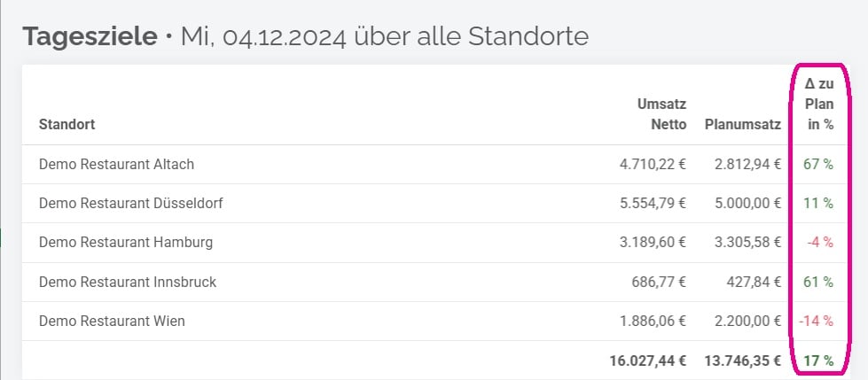The image size is (868, 380).
Task: Click the Tagesziele heading
Action: 90,37
